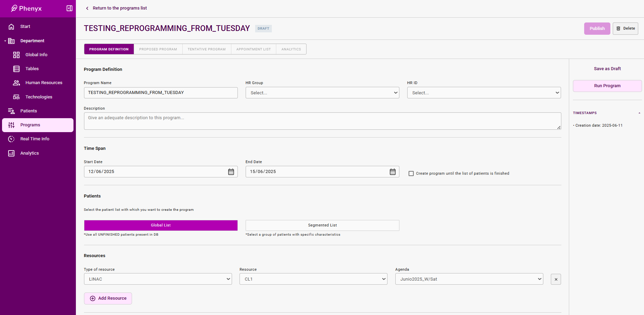Viewport: 644px width, 315px height.
Task: Select the Global List patient option
Action: (x=161, y=225)
